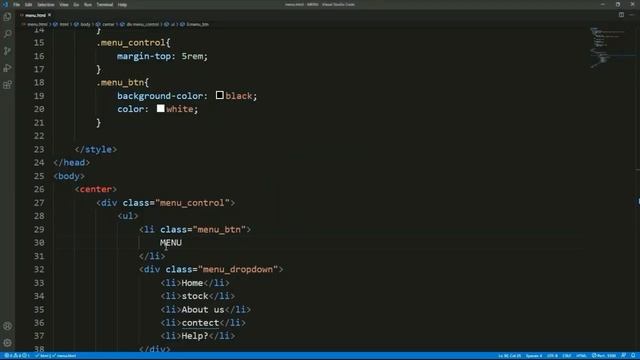Click line number 30 in the gutter
Screen dimensions: 640x360
point(39,242)
